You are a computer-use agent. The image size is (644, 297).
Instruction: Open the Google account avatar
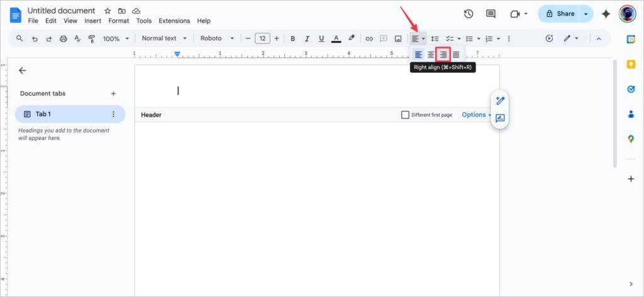pyautogui.click(x=627, y=14)
